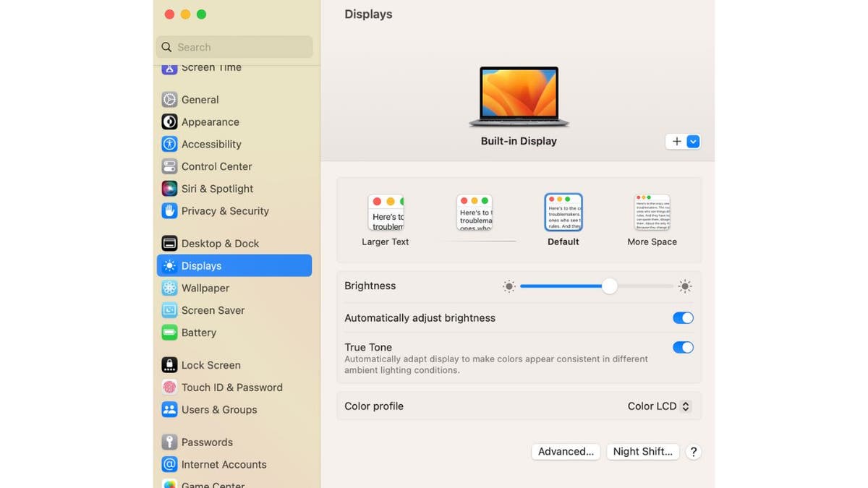Image resolution: width=868 pixels, height=488 pixels.
Task: Click the Screen Time hourglass icon
Action: tap(169, 69)
